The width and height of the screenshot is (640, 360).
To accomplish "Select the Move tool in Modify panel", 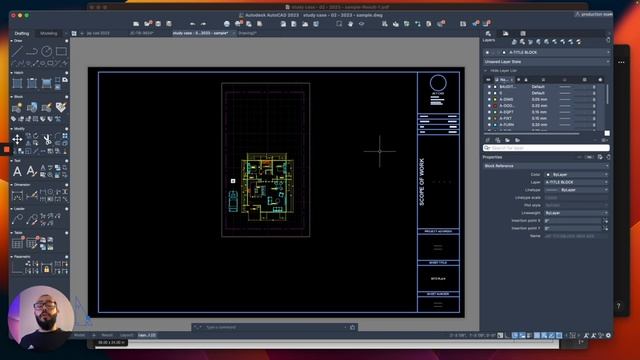I will pos(17,140).
